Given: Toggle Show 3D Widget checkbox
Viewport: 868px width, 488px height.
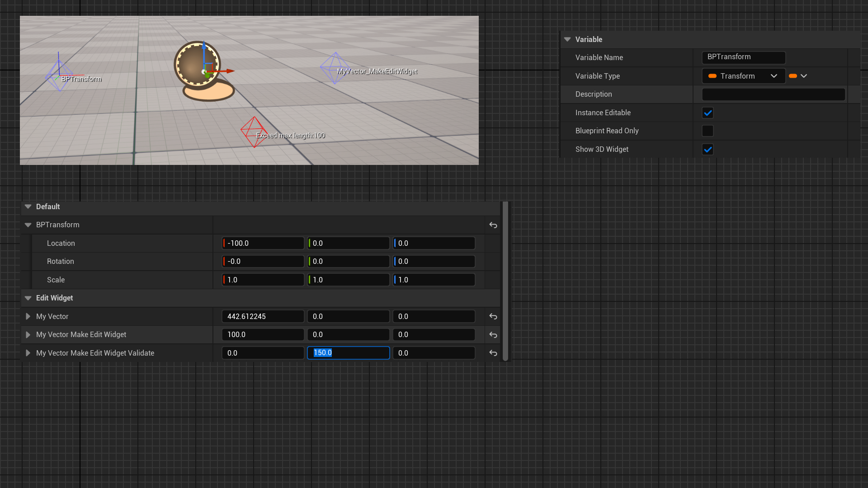Looking at the screenshot, I should (x=708, y=150).
